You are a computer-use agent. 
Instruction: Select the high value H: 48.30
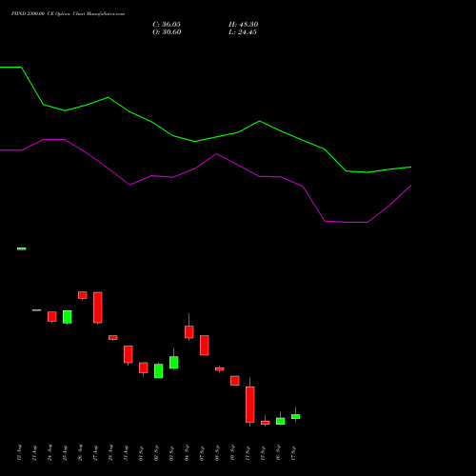pyautogui.click(x=244, y=25)
